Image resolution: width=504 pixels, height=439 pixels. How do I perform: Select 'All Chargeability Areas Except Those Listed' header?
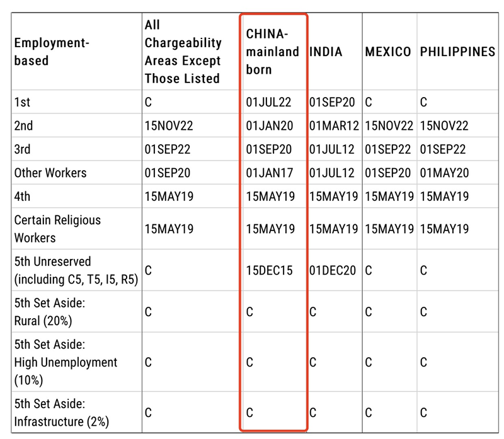click(x=183, y=52)
